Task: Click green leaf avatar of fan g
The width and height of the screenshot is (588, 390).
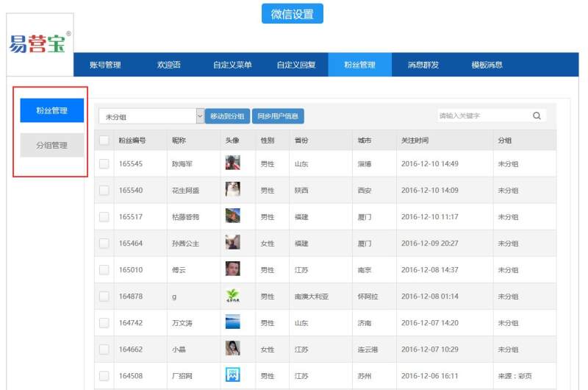Action: pyautogui.click(x=232, y=296)
